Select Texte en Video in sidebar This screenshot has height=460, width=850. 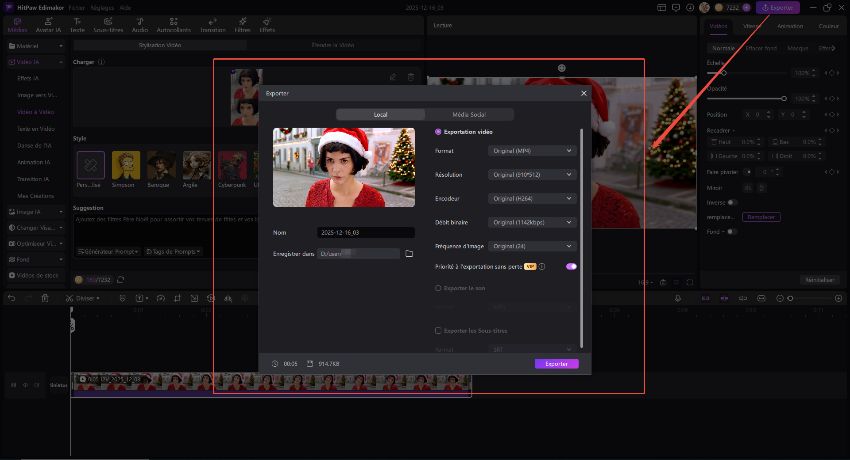point(36,129)
